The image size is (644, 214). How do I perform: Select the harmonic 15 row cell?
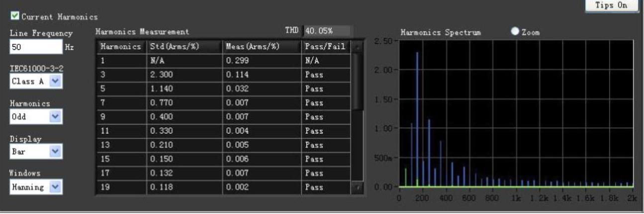[x=121, y=160]
